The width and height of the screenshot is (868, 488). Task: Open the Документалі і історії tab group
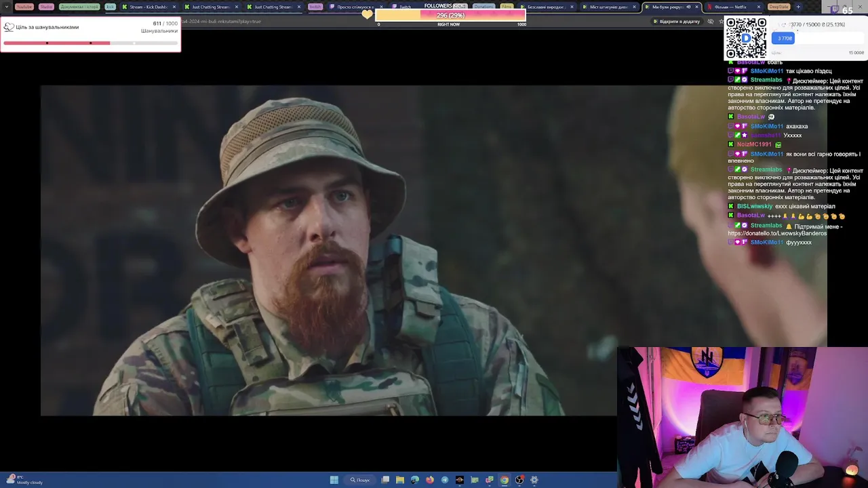(x=79, y=7)
